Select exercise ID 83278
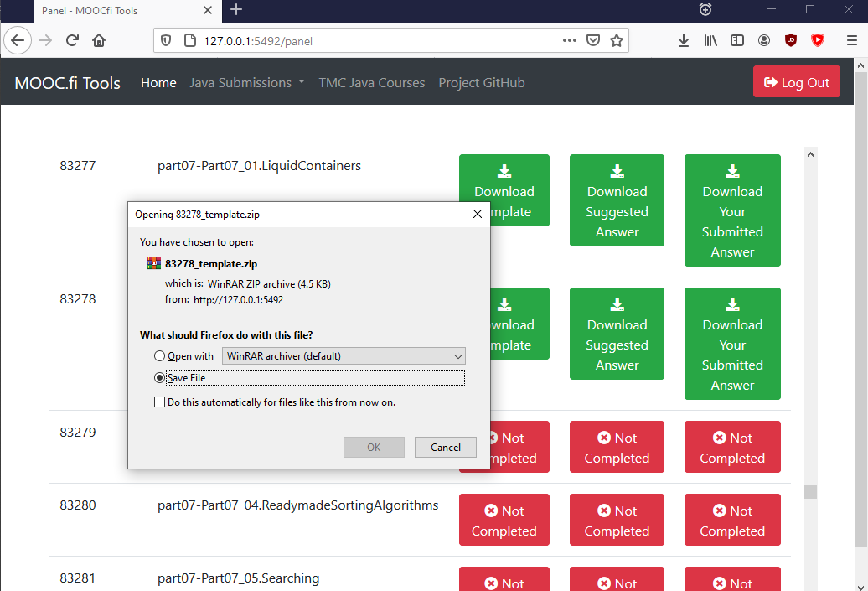This screenshot has height=591, width=868. (x=78, y=299)
